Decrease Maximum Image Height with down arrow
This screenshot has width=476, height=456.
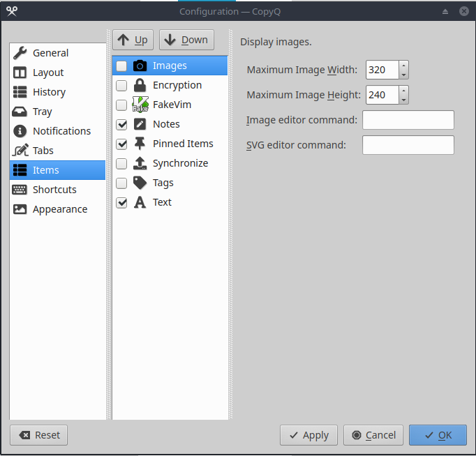[403, 100]
